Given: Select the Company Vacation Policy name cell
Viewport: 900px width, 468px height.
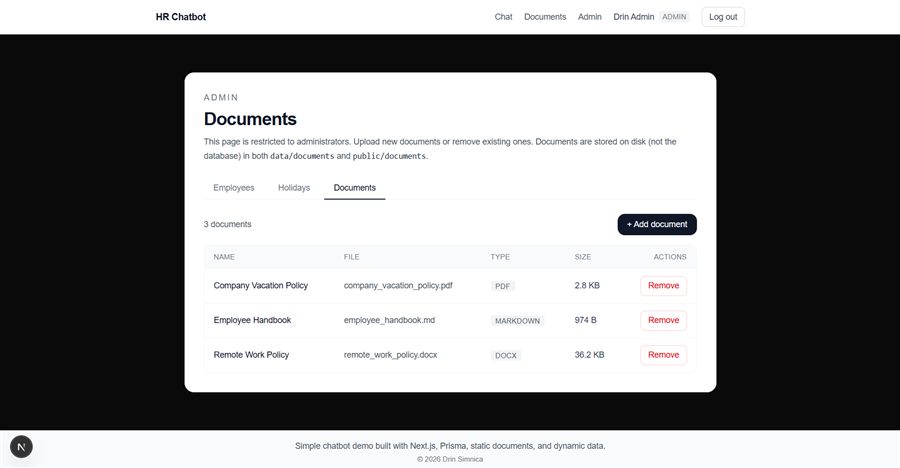Looking at the screenshot, I should [261, 285].
